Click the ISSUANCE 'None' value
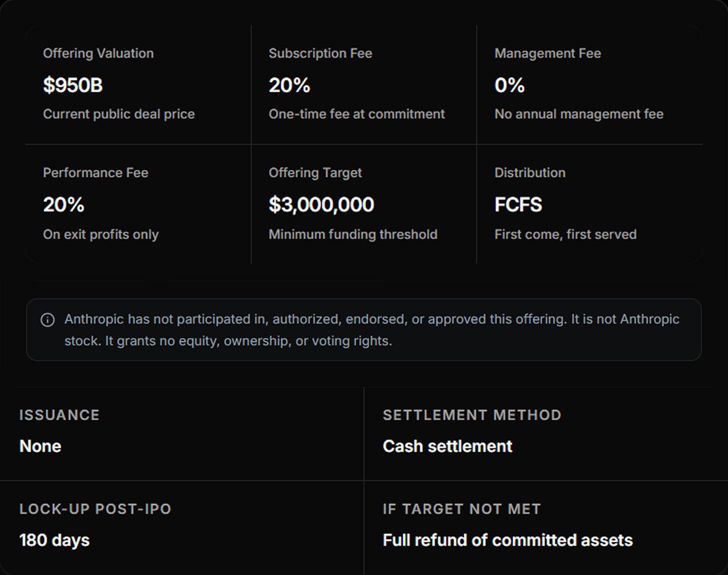728x575 pixels. (x=40, y=446)
